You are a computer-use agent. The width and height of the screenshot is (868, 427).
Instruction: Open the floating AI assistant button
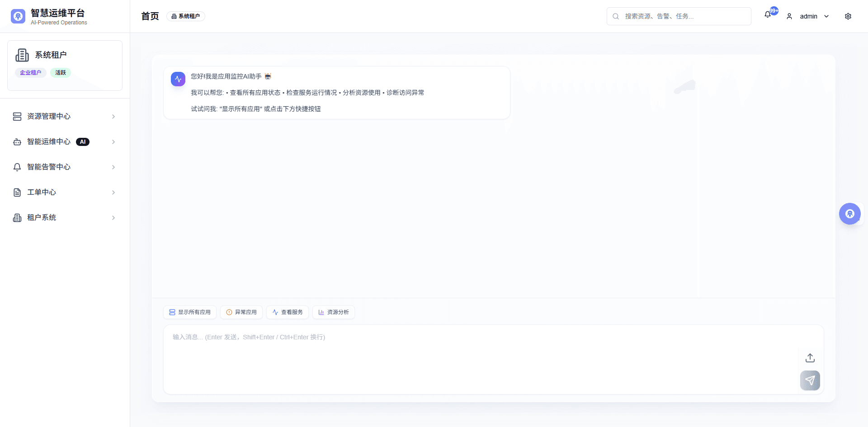(850, 214)
